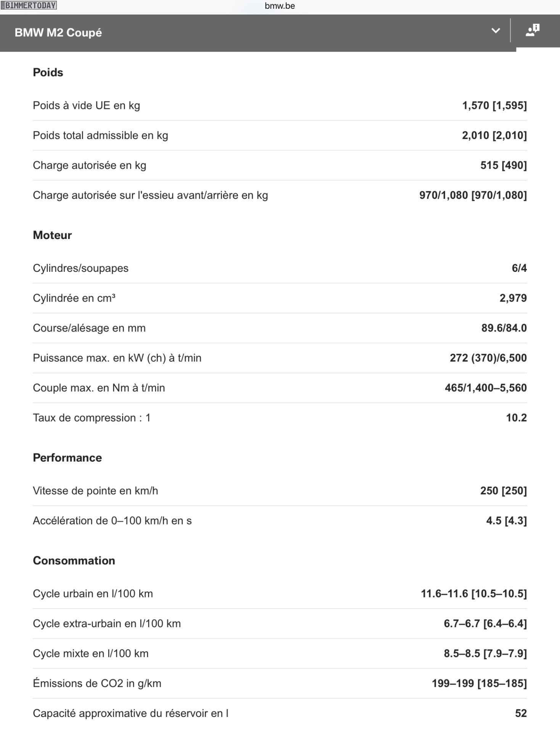Select the Vitesse de pointe row label

95,491
